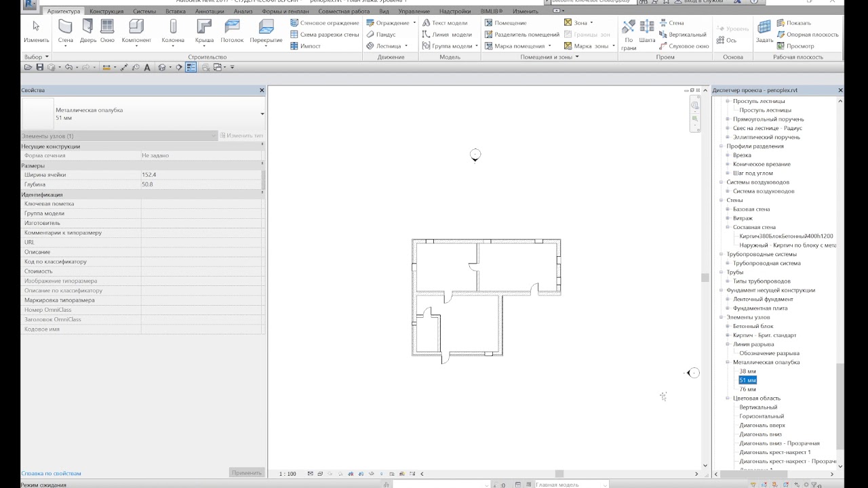
Task: Click Разделитель помещений tool
Action: click(x=522, y=35)
